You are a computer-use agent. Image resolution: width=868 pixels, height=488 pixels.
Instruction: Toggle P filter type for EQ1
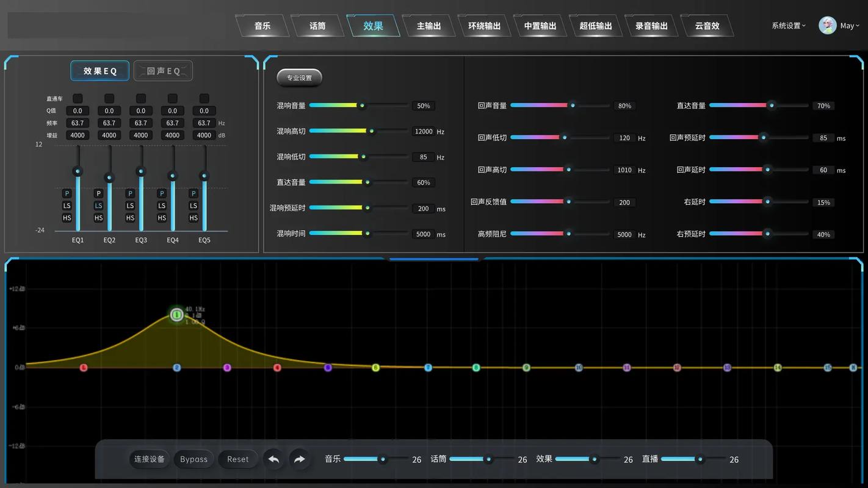[x=67, y=193]
